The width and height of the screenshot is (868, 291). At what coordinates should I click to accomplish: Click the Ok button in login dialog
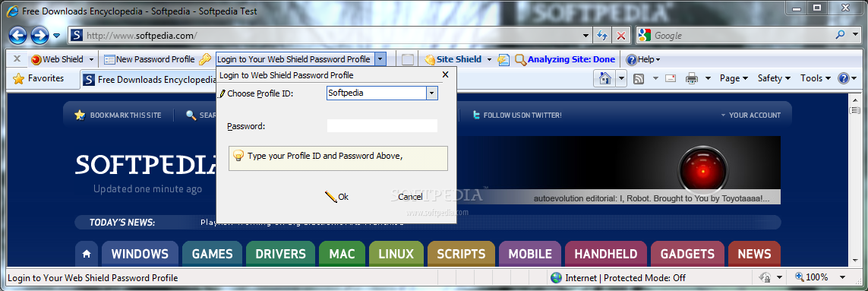point(336,197)
